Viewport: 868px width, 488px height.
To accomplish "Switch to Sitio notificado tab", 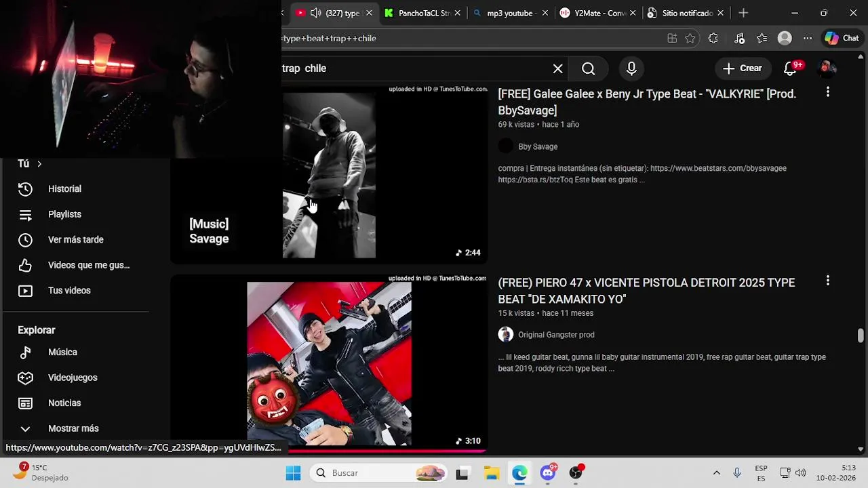I will 686,13.
